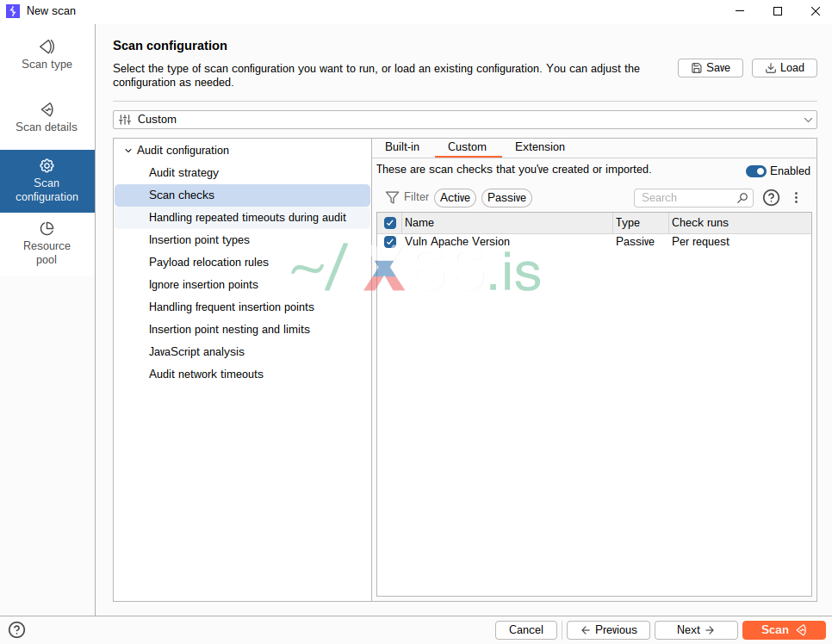Toggle the select-all checkbox in header

point(390,223)
